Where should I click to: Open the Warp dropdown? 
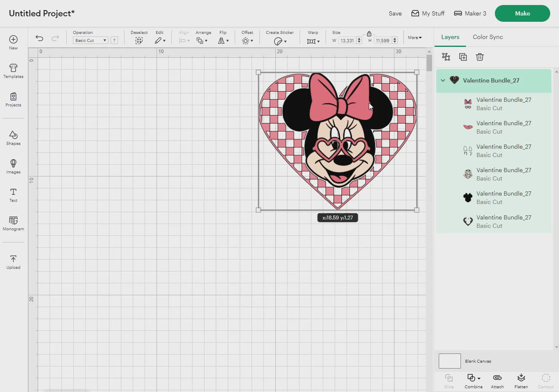[313, 41]
